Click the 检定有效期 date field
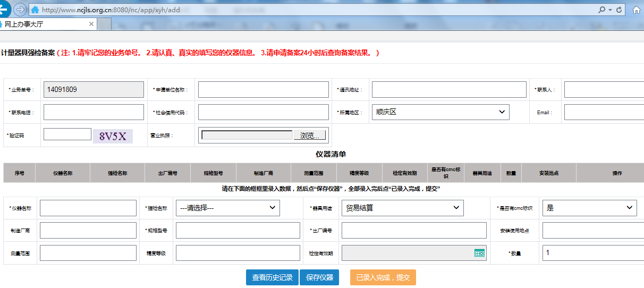 tap(414, 253)
